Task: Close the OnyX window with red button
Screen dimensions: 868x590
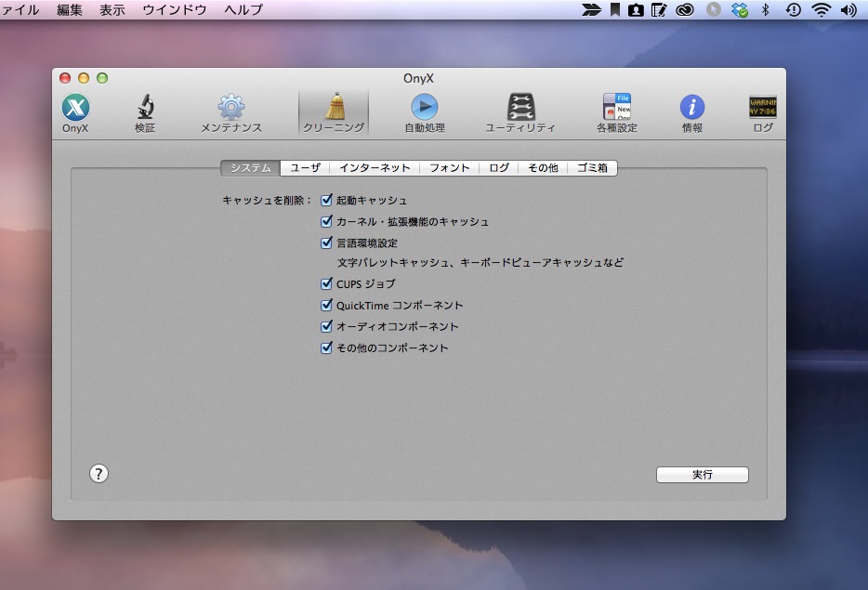Action: pyautogui.click(x=65, y=78)
